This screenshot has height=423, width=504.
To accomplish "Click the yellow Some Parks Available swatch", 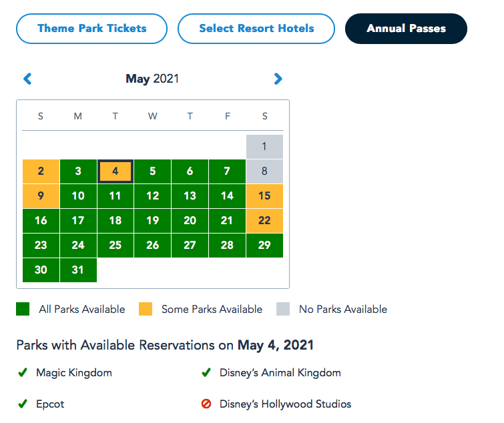I will tap(146, 309).
